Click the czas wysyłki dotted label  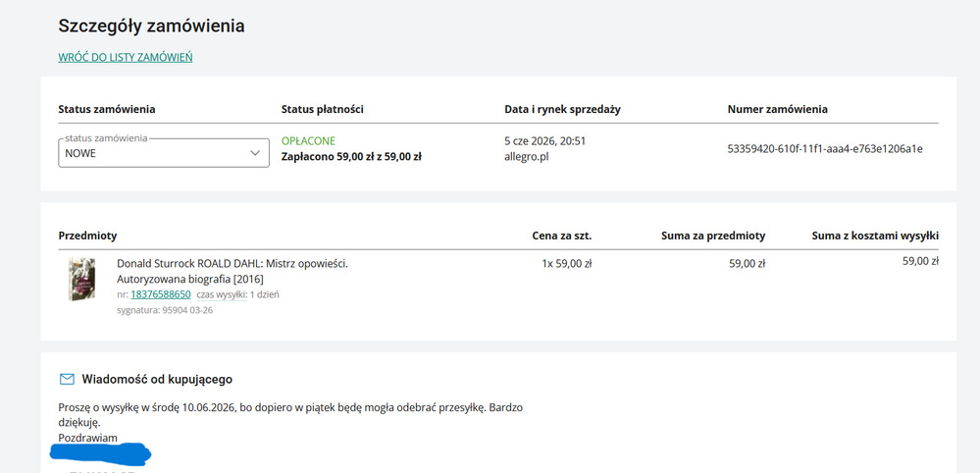(x=222, y=294)
